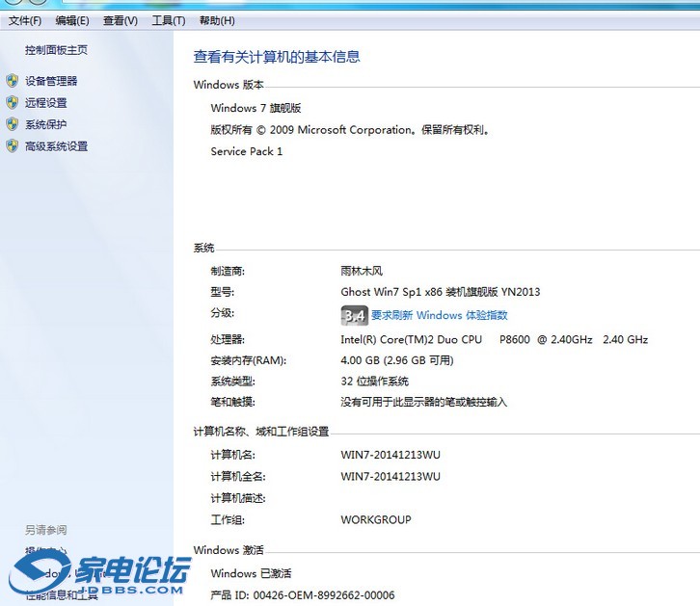Click shield icon beside 远程设置
This screenshot has height=606, width=700.
[13, 102]
